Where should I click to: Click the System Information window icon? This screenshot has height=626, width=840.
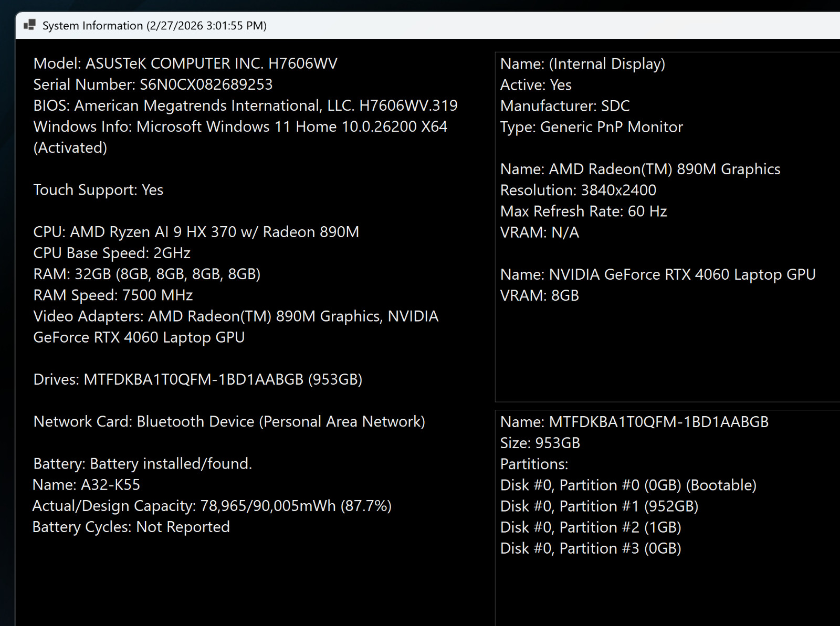point(29,25)
